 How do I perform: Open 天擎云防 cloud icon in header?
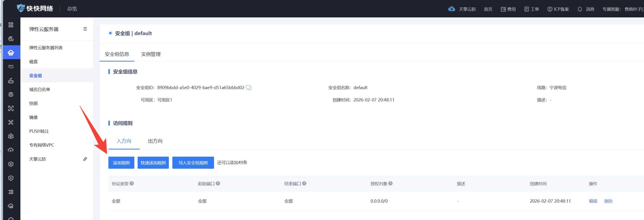coord(452,9)
